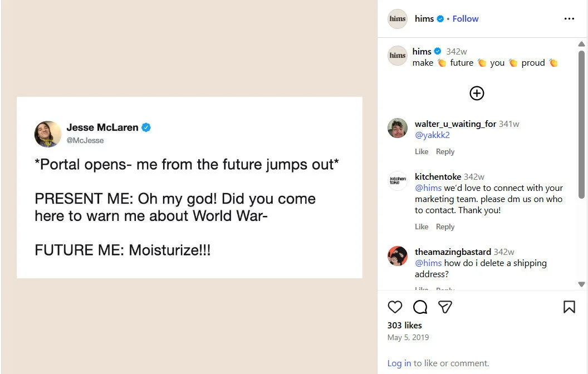Open the post options three-dot menu
The height and width of the screenshot is (374, 588).
(x=569, y=18)
